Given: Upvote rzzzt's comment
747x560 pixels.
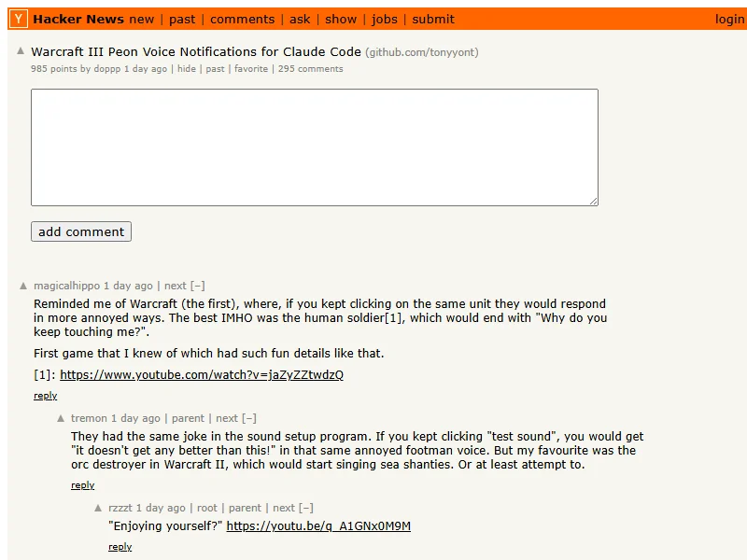Looking at the screenshot, I should pyautogui.click(x=98, y=508).
